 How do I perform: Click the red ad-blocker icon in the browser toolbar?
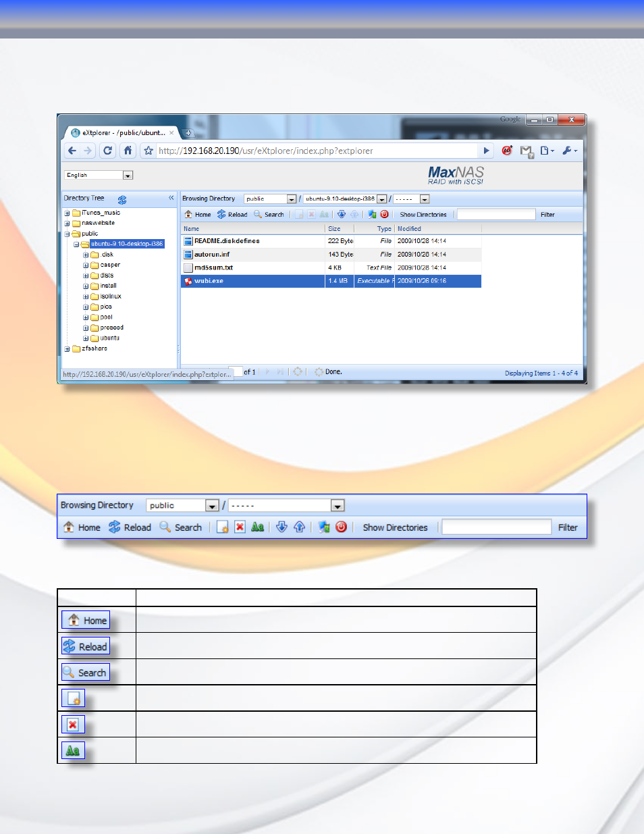(507, 151)
